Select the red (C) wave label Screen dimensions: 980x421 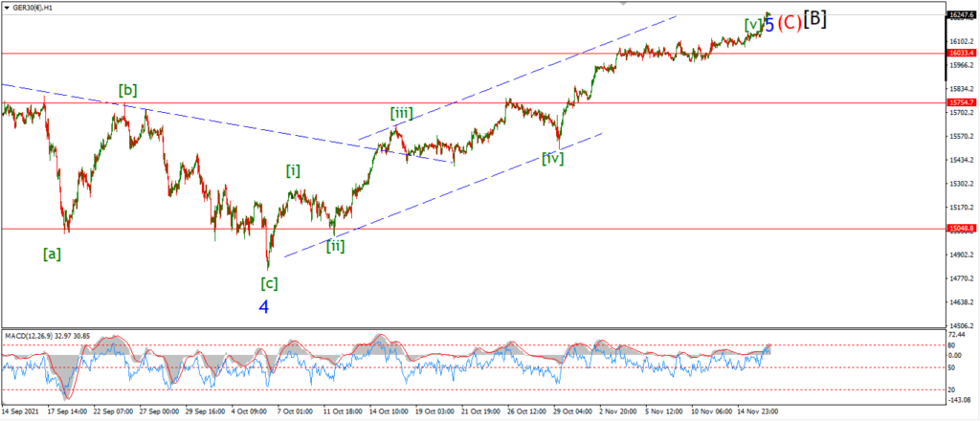790,23
